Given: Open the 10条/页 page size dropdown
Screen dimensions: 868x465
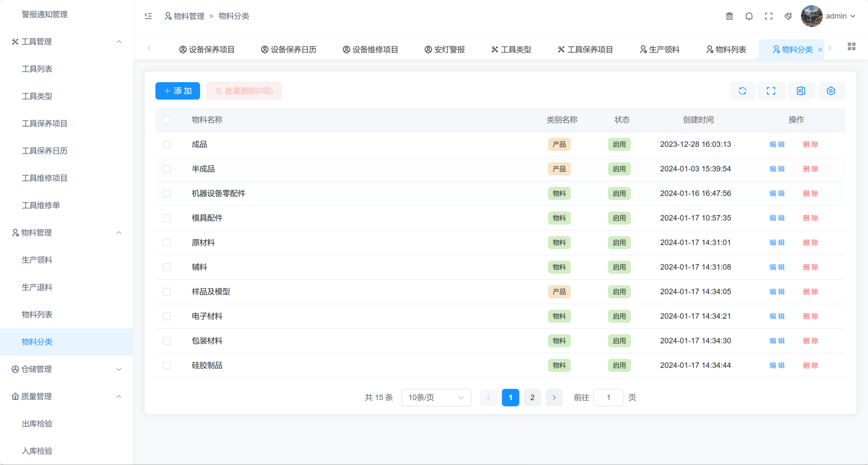Looking at the screenshot, I should tap(436, 397).
